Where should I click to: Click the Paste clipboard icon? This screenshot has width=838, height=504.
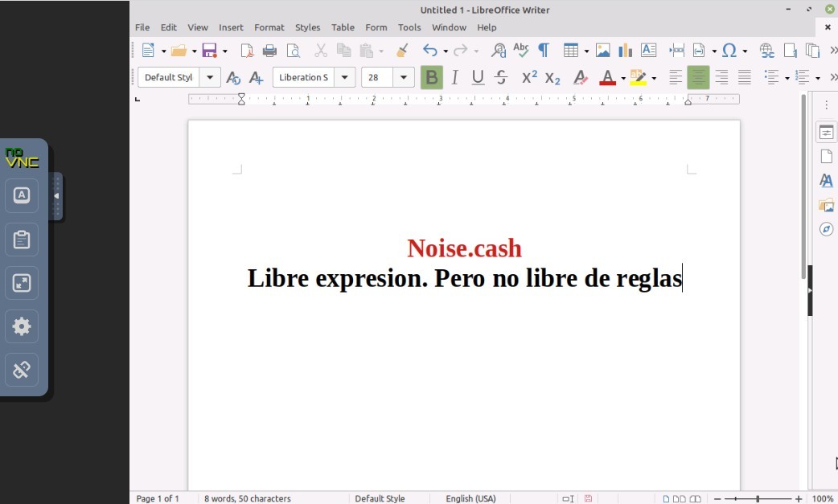click(x=367, y=51)
